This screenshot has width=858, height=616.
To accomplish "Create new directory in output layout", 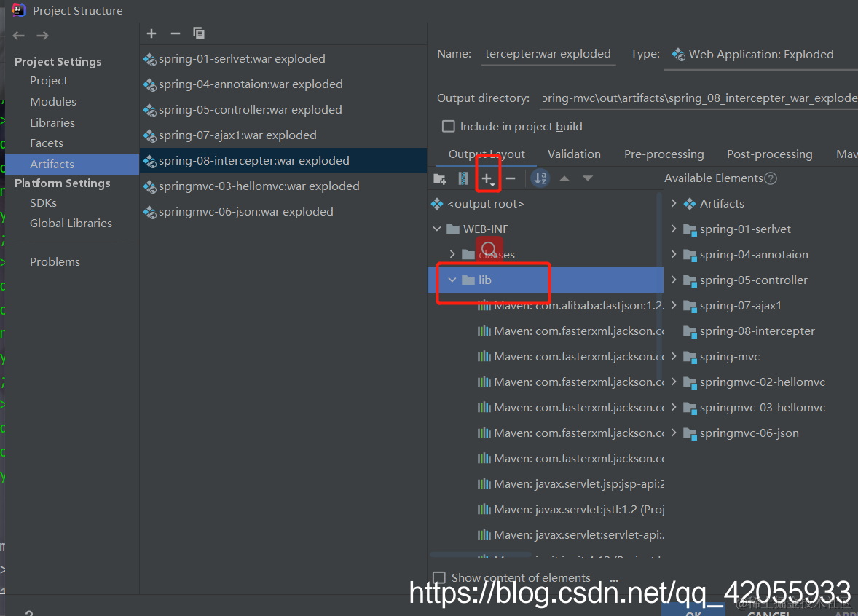I will point(440,178).
